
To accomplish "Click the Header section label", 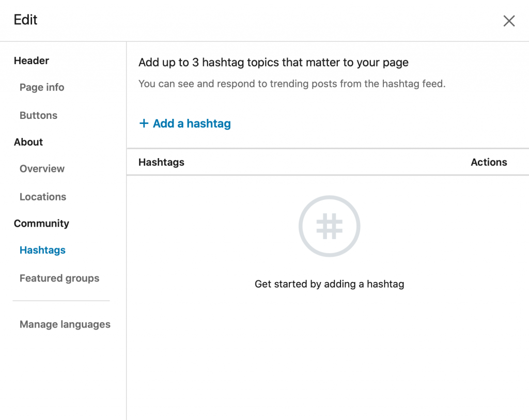I will 32,60.
